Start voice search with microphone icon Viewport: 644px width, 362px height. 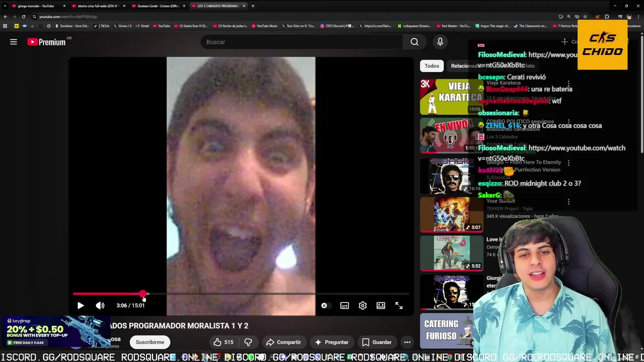pos(440,42)
